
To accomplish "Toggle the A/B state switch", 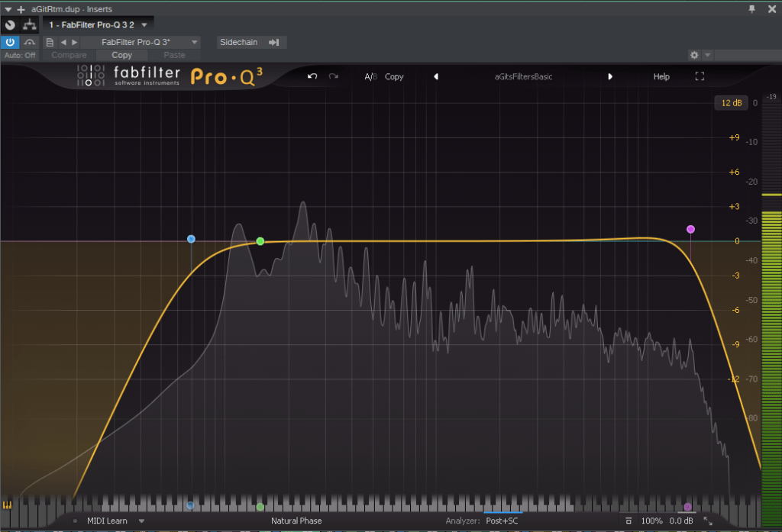I will [370, 76].
